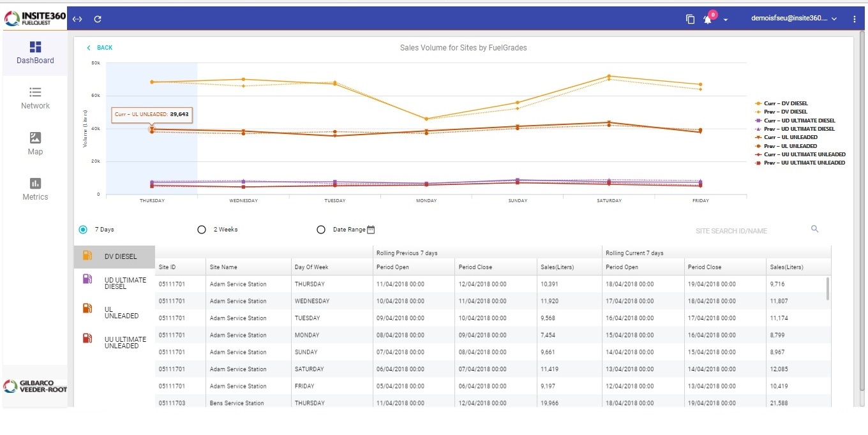
Task: Open the Network list icon
Action: coord(35,92)
